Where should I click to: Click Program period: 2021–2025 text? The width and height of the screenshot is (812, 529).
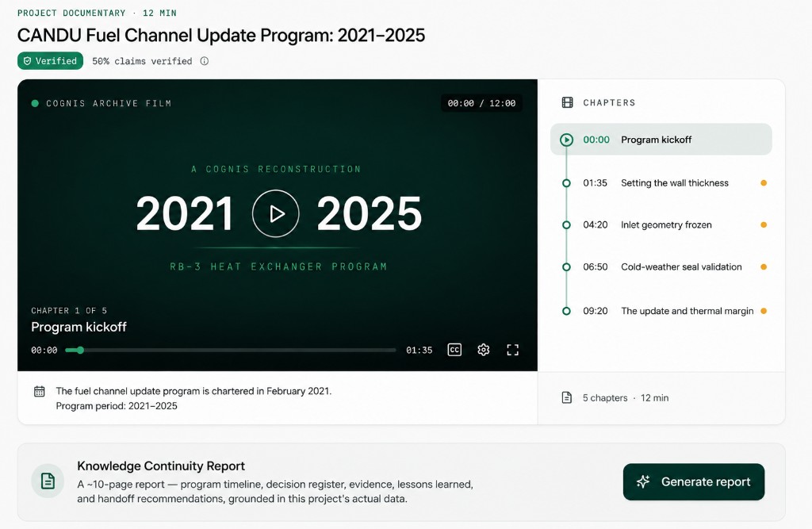tap(117, 406)
